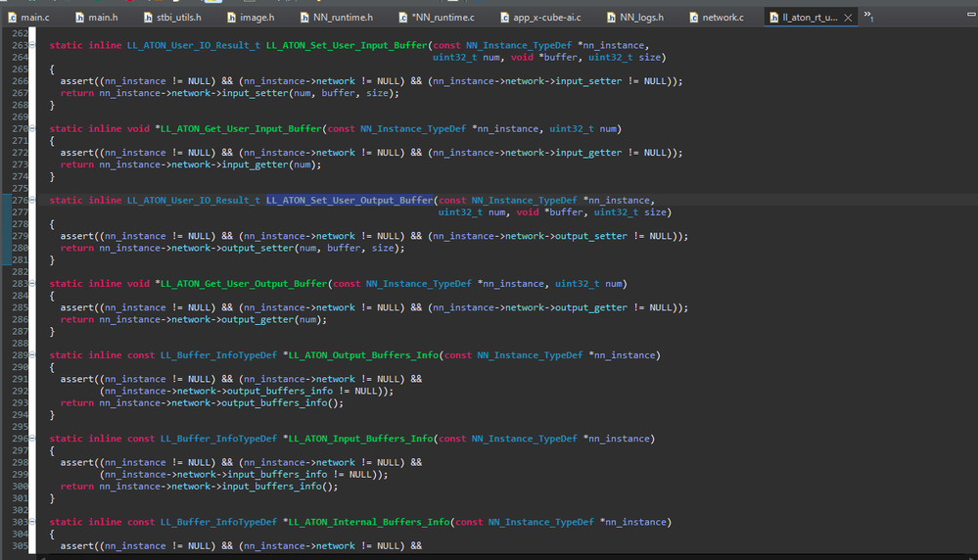
Task: Fold the LL_ATON_Set_User_Output_Buffer function at line 276
Action: pyautogui.click(x=33, y=201)
